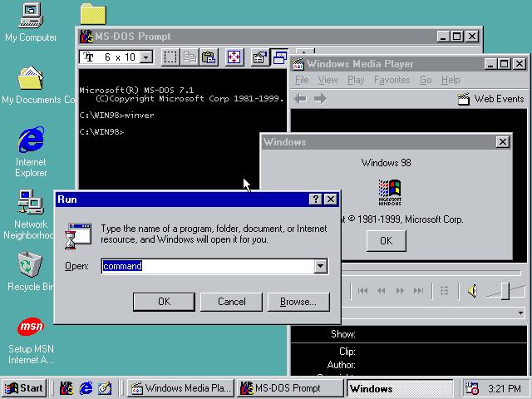Viewport: 532px width, 399px height.
Task: Open the My Computer desktop icon
Action: [31, 22]
